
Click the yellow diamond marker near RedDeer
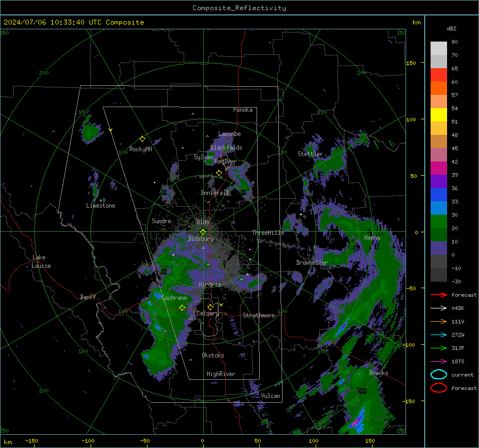point(219,173)
